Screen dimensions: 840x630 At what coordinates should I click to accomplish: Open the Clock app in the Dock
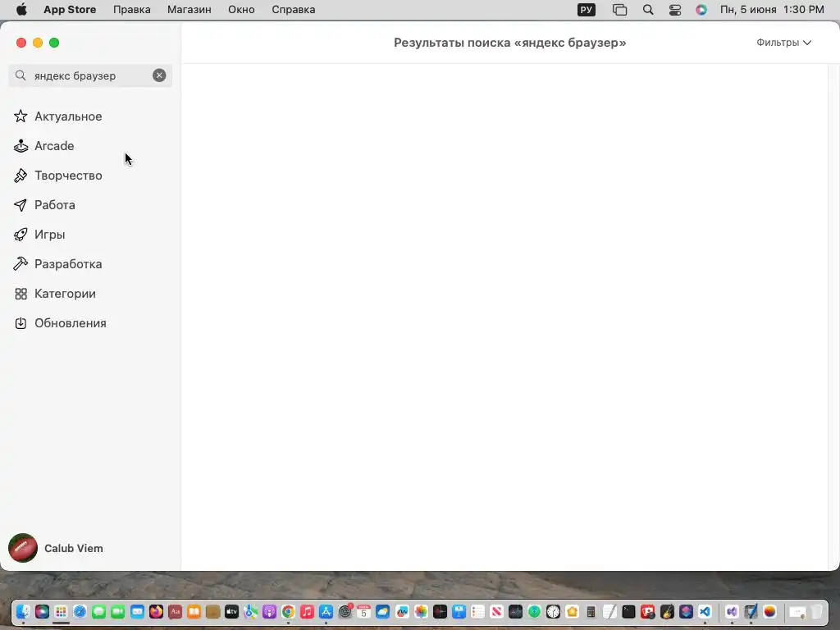tap(554, 612)
